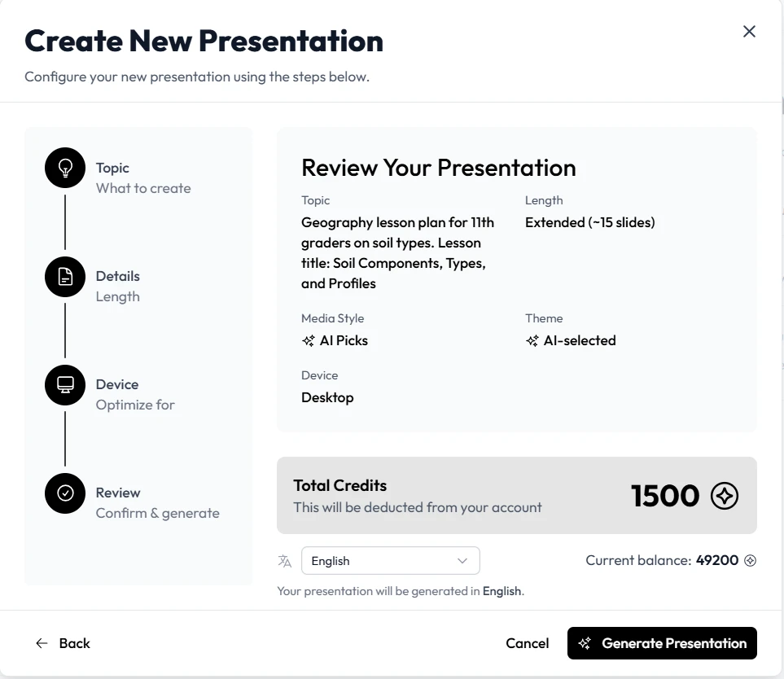The image size is (784, 679).
Task: Click the 'AI-selected' theme value
Action: pyautogui.click(x=580, y=340)
